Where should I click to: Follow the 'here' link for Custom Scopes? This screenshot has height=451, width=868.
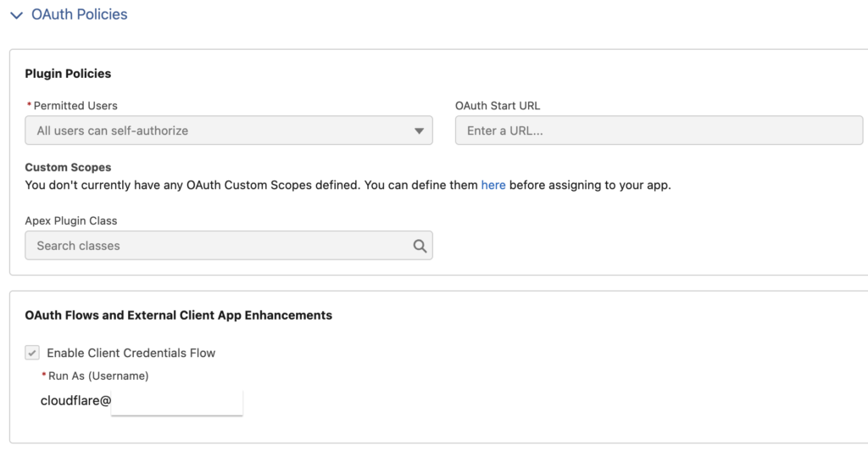point(492,185)
